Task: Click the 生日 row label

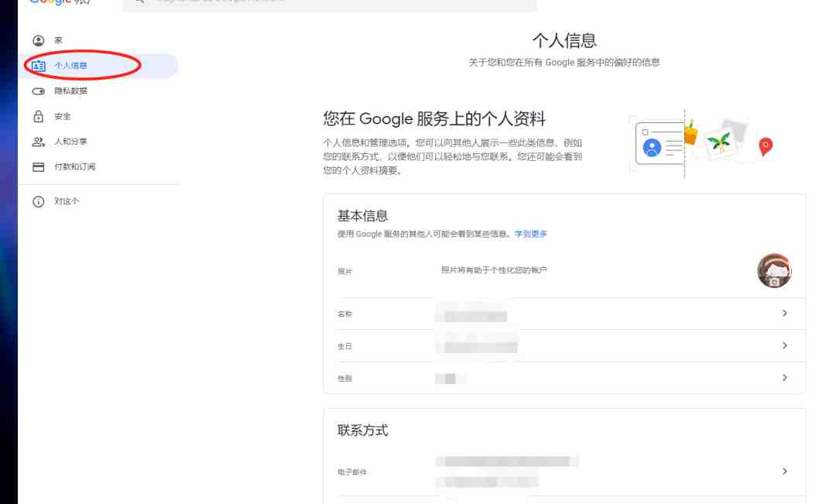Action: [x=345, y=346]
